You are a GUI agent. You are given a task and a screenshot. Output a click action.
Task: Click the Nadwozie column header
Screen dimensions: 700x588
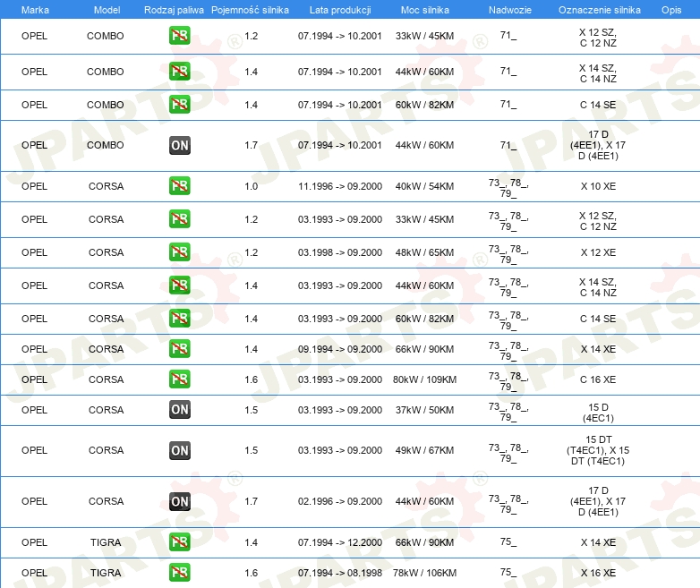510,10
